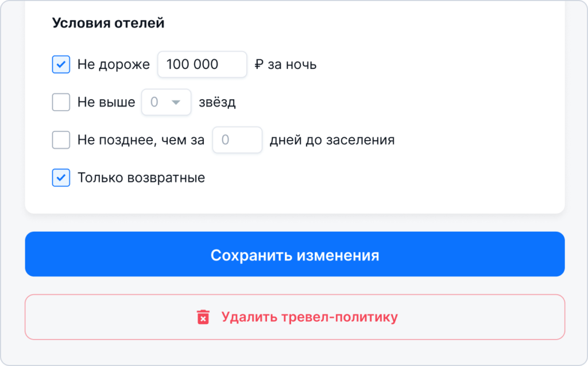588x366 pixels.
Task: Click the ruble sign after the price field
Action: point(259,64)
